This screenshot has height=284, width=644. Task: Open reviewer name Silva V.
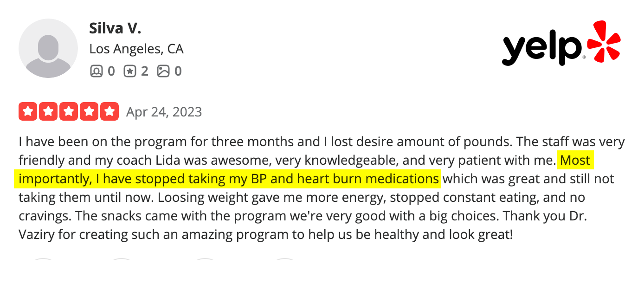115,28
